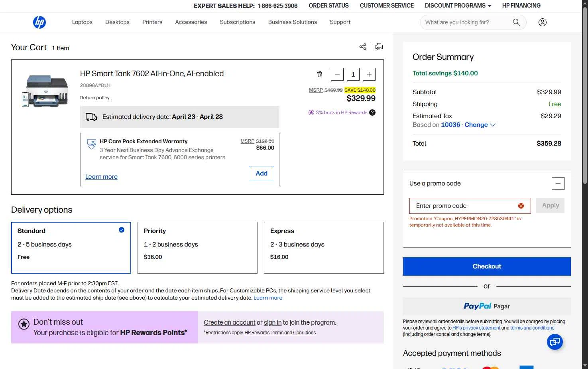Decrease quantity with minus button

coord(337,74)
